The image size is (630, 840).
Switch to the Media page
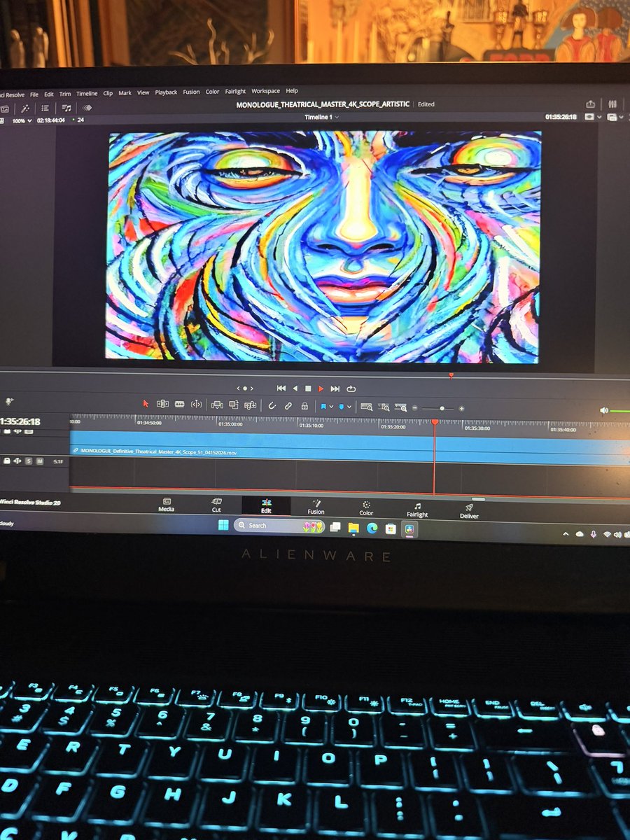(166, 505)
